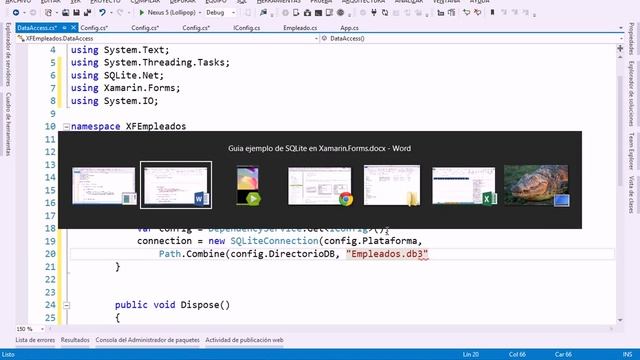Open the Navigate Backward history dropdown arrow
This screenshot has width=640, height=360.
click(x=24, y=13)
